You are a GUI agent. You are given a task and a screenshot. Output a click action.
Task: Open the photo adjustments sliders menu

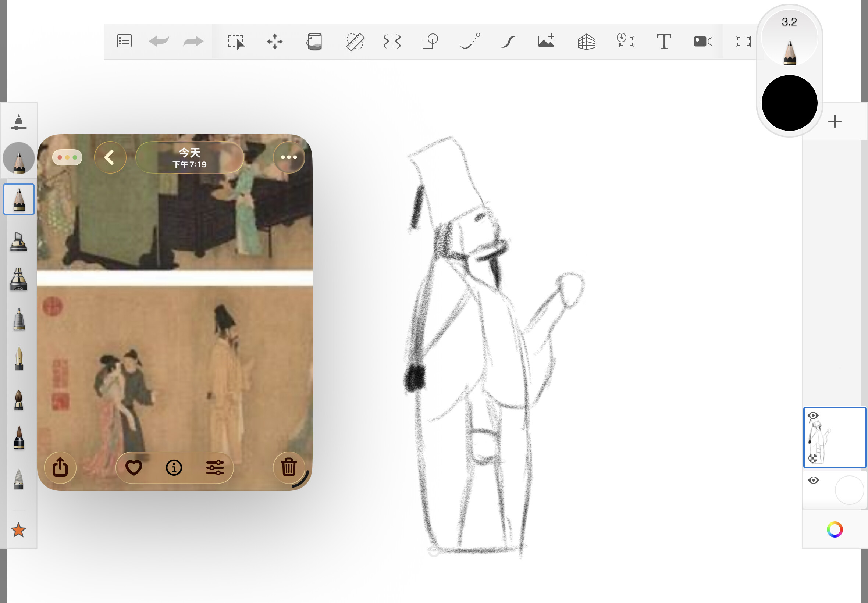pos(215,468)
